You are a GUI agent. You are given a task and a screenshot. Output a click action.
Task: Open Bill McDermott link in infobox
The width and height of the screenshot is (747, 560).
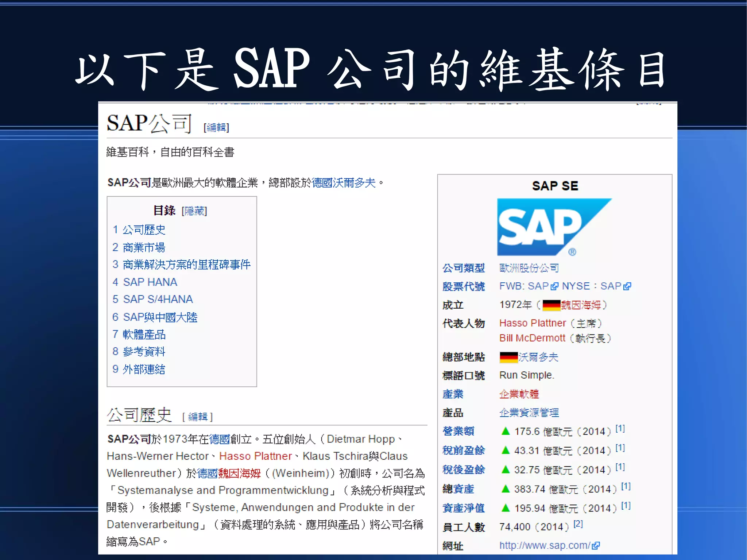[x=532, y=338]
